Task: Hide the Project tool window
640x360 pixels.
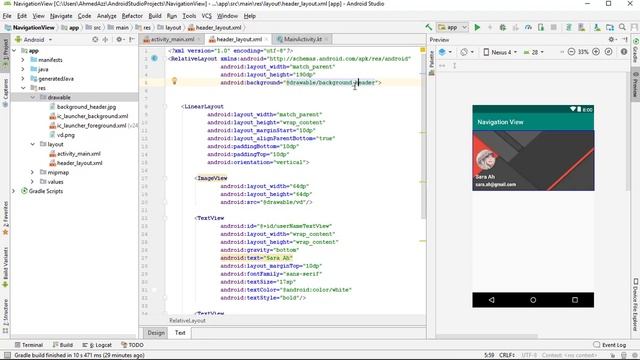Action: point(131,40)
